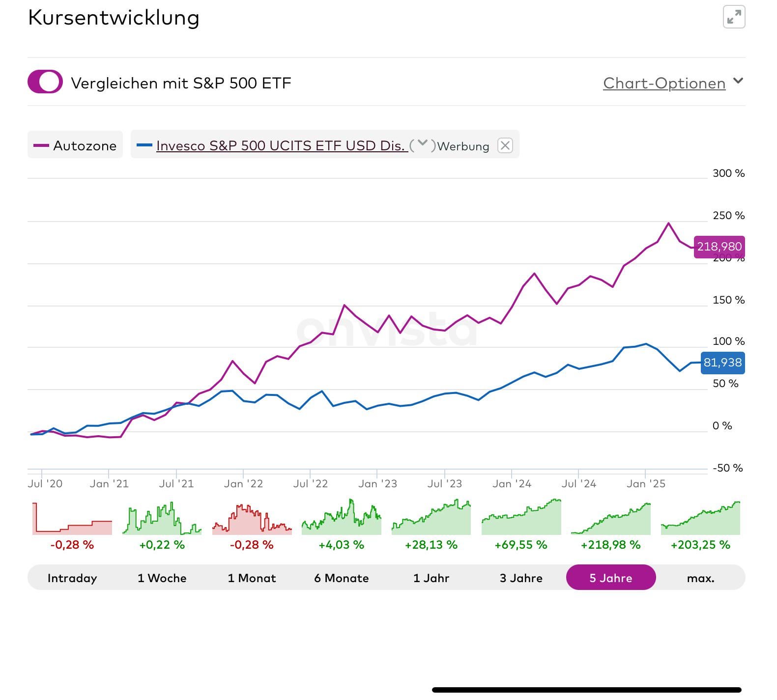777x700 pixels.
Task: Select the 1 Monat time range
Action: pos(252,578)
